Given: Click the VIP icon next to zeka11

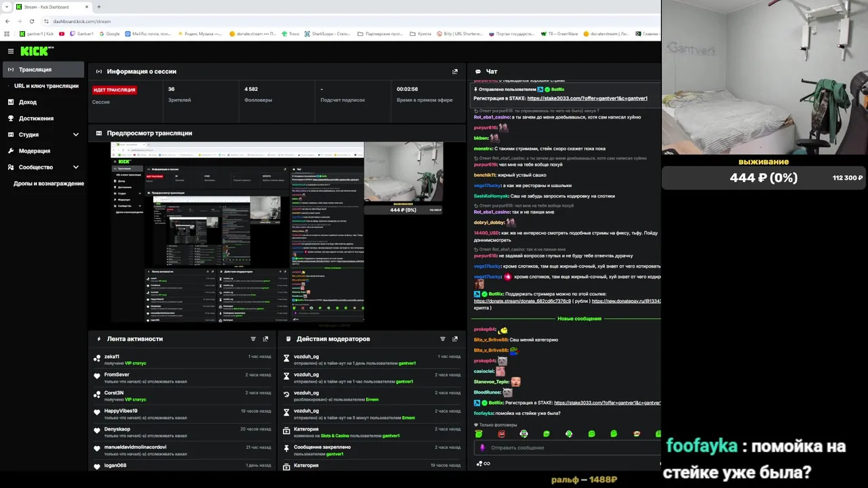Looking at the screenshot, I should 97,359.
